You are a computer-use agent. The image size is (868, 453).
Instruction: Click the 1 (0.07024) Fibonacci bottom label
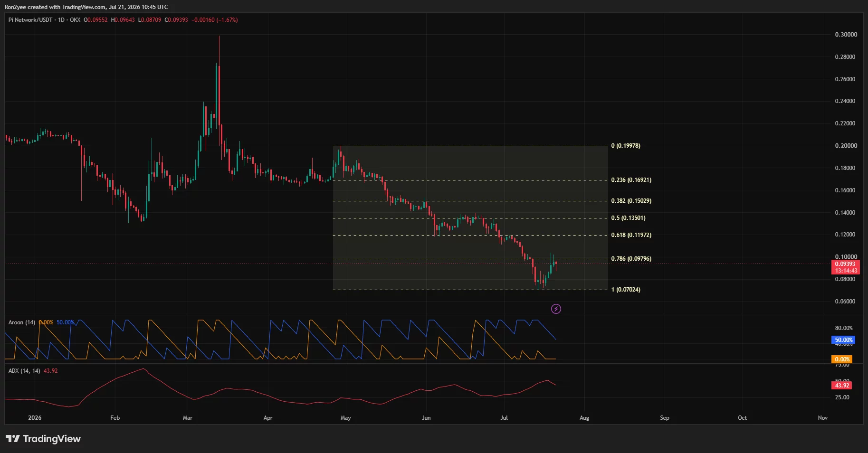[626, 290]
